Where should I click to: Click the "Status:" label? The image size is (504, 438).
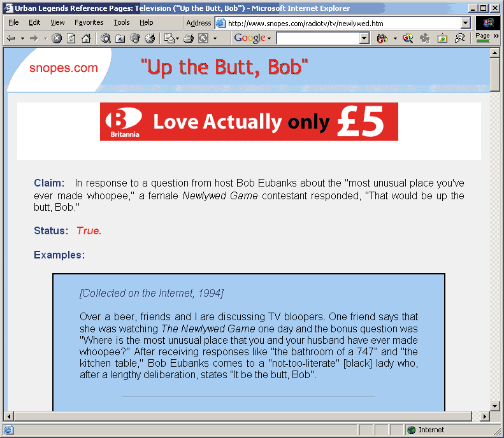(51, 230)
